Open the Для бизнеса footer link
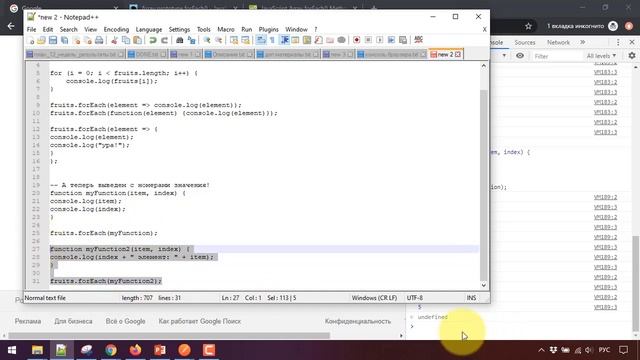640x360 pixels. coord(73,322)
